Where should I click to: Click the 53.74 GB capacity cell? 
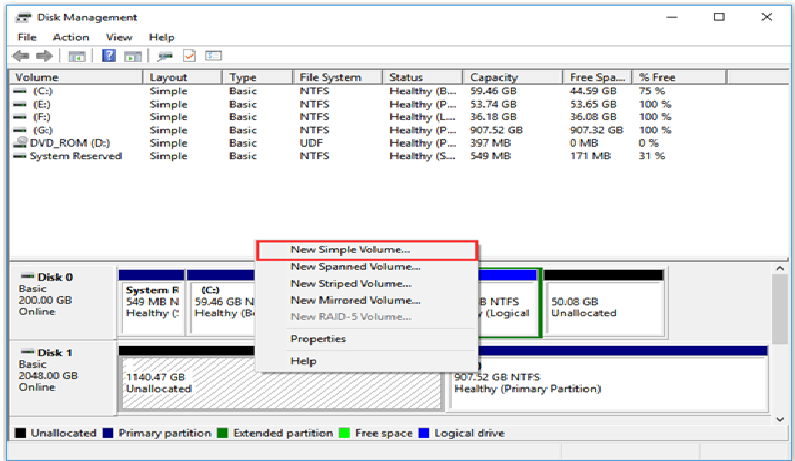[x=493, y=104]
